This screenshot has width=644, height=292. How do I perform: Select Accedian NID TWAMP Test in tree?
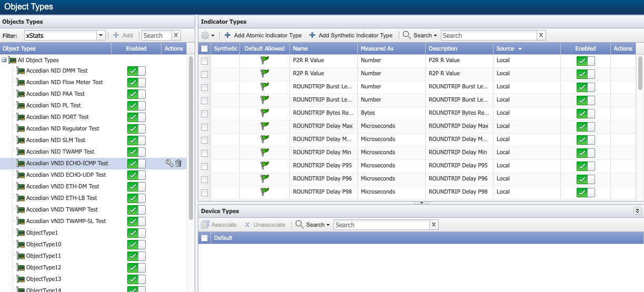[x=60, y=152]
